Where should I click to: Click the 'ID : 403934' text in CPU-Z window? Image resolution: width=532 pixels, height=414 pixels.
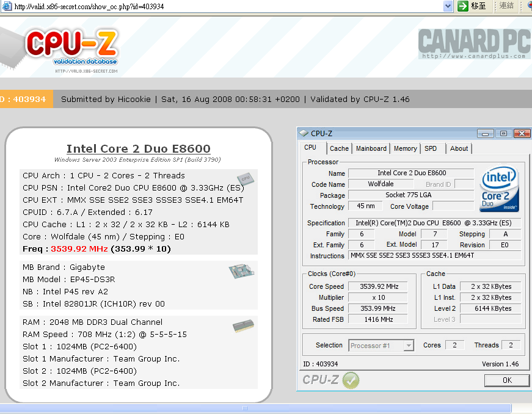click(320, 364)
